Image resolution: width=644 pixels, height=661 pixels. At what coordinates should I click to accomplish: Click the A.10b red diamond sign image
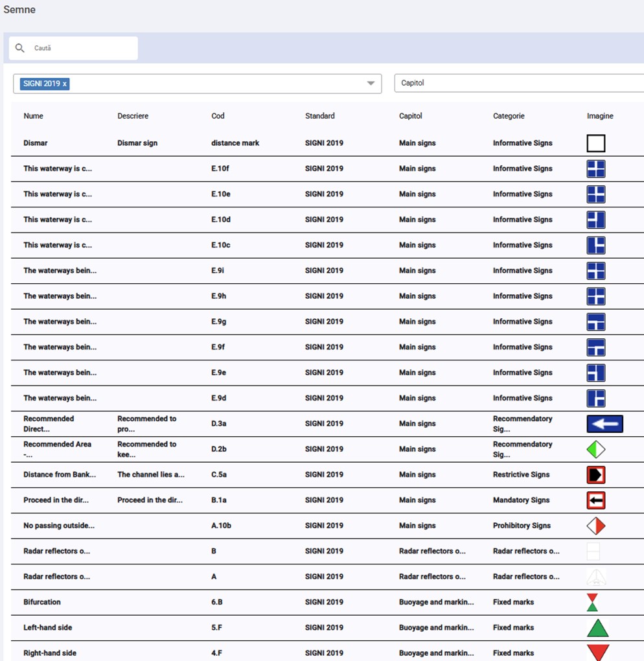(595, 526)
